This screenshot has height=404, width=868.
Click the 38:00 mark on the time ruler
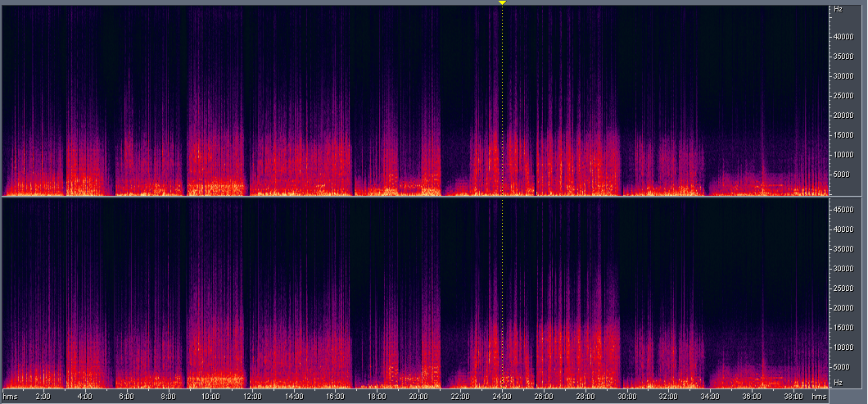click(x=793, y=397)
